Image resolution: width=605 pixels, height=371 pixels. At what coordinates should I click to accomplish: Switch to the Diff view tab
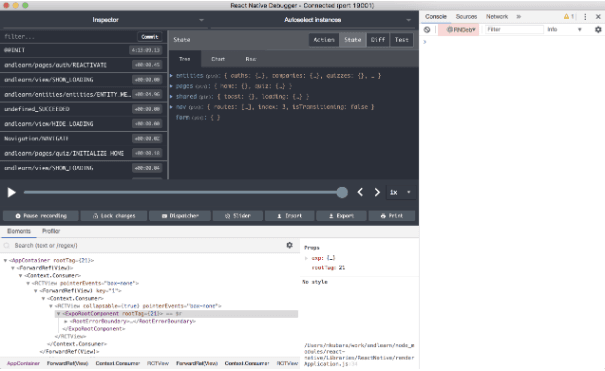[378, 40]
